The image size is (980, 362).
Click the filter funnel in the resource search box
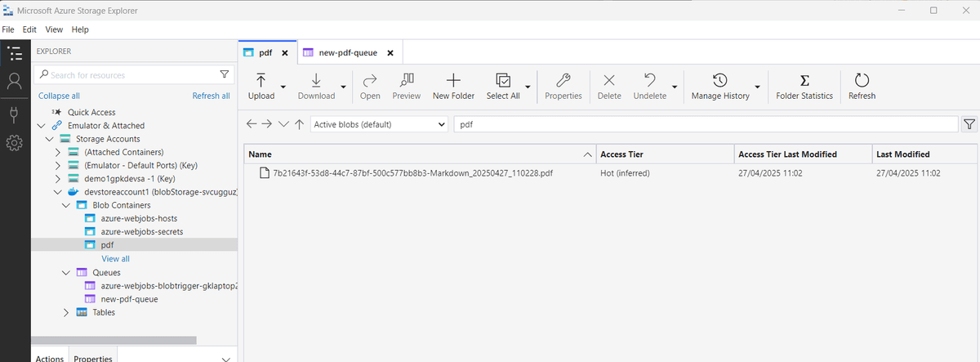click(x=225, y=74)
